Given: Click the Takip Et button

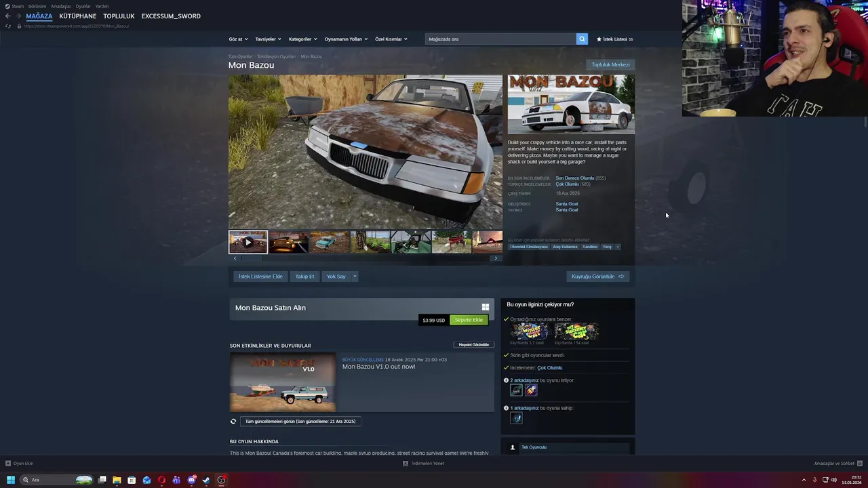Looking at the screenshot, I should pos(304,277).
